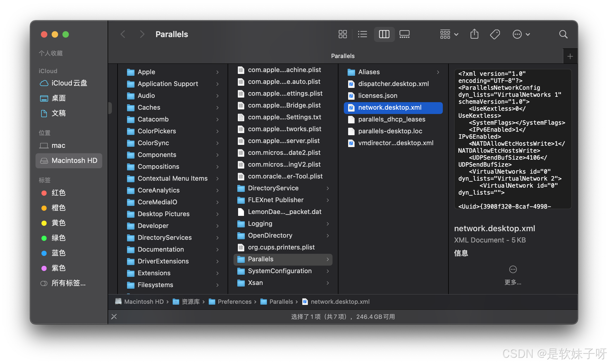608x364 pixels.
Task: Select the Parallels folder in second column
Action: 283,259
